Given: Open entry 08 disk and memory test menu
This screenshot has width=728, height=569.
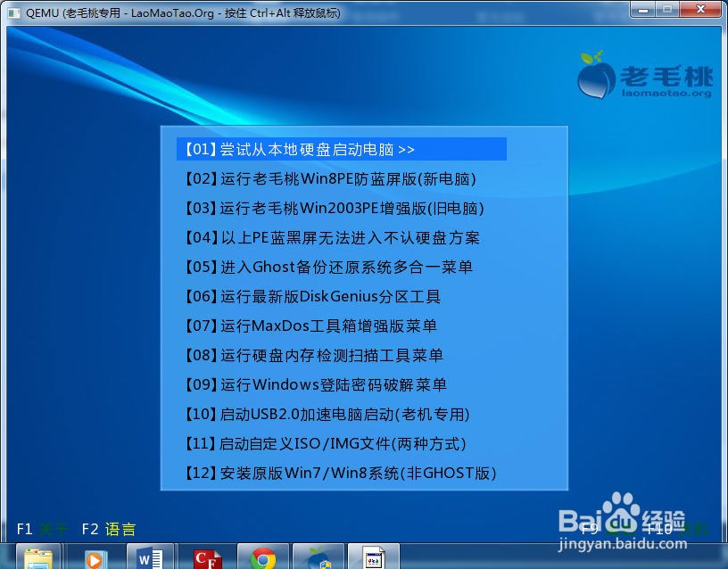Looking at the screenshot, I should 314,356.
